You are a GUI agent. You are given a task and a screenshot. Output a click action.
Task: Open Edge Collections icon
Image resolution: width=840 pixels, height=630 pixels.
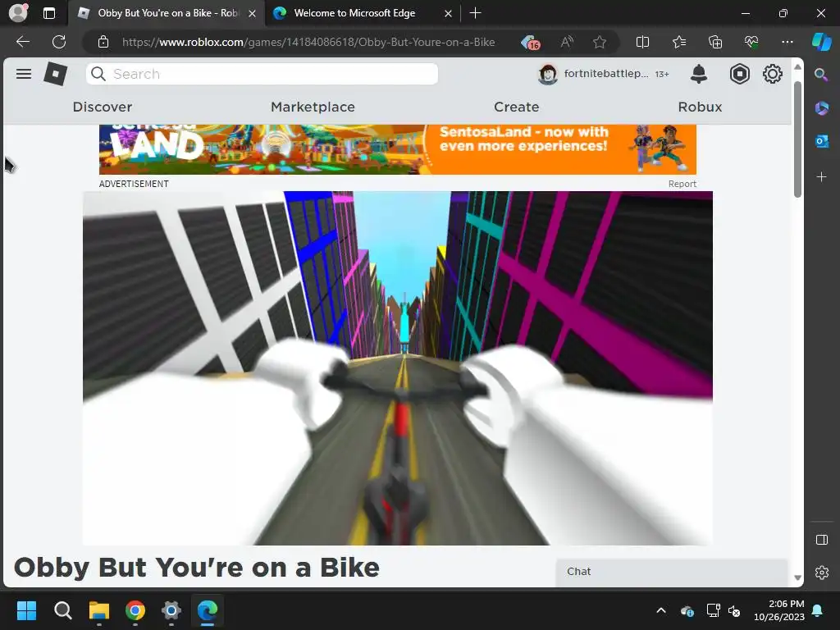[x=715, y=42]
